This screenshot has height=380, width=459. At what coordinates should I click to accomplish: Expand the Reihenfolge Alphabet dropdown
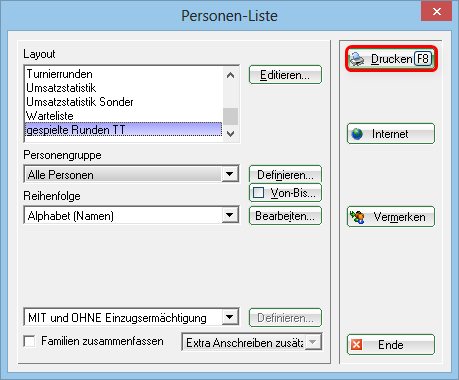pyautogui.click(x=230, y=215)
